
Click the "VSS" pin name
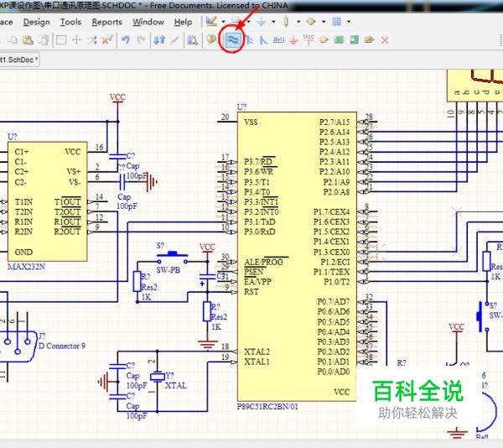tap(251, 122)
